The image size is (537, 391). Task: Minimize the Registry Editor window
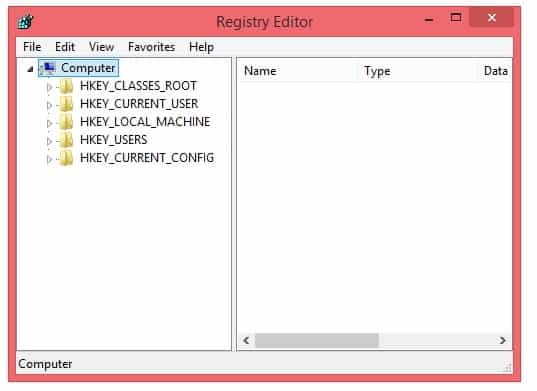pyautogui.click(x=429, y=20)
